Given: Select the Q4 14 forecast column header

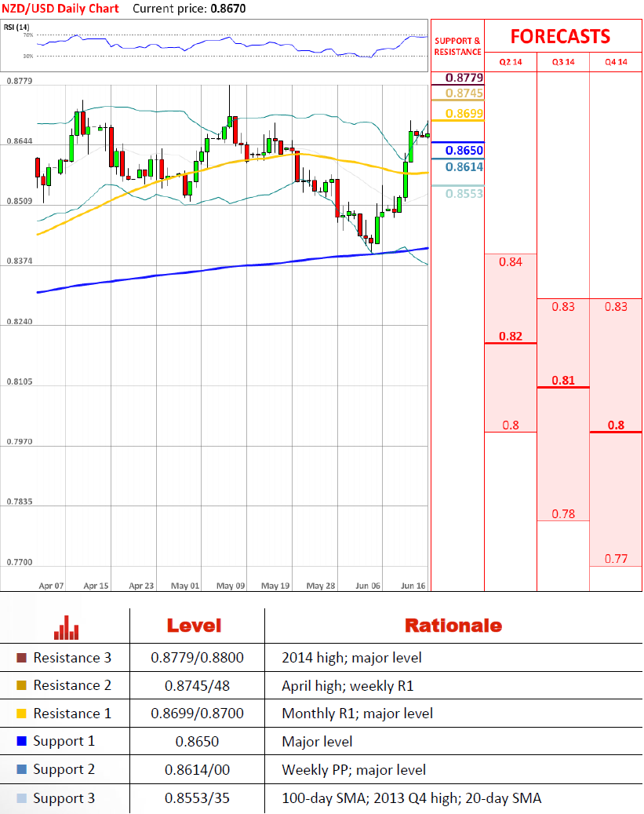Looking at the screenshot, I should [x=616, y=62].
